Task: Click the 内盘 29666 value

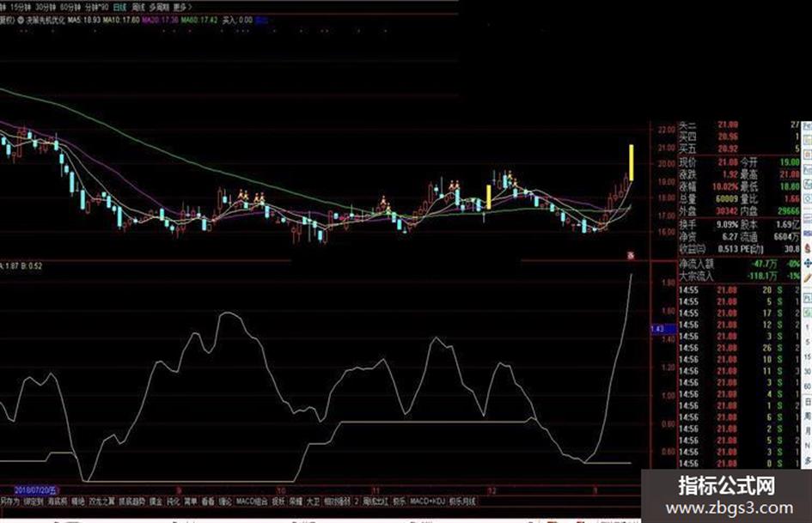Action: click(x=789, y=212)
